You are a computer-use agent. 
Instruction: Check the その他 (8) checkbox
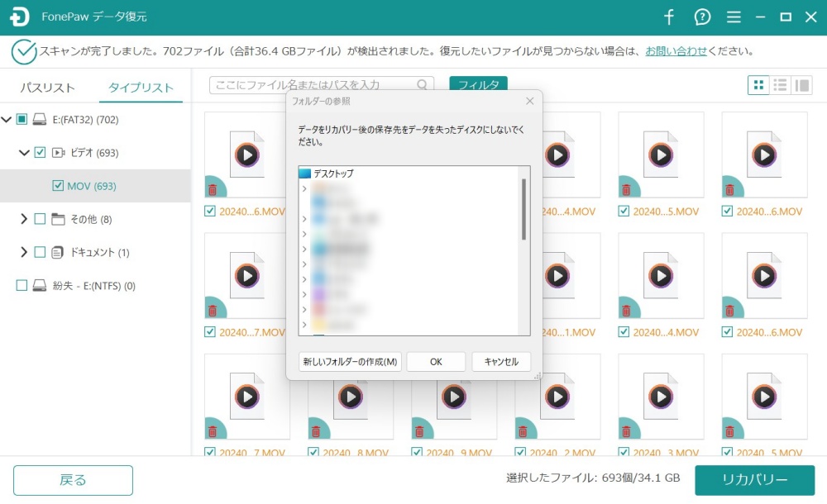tap(40, 219)
